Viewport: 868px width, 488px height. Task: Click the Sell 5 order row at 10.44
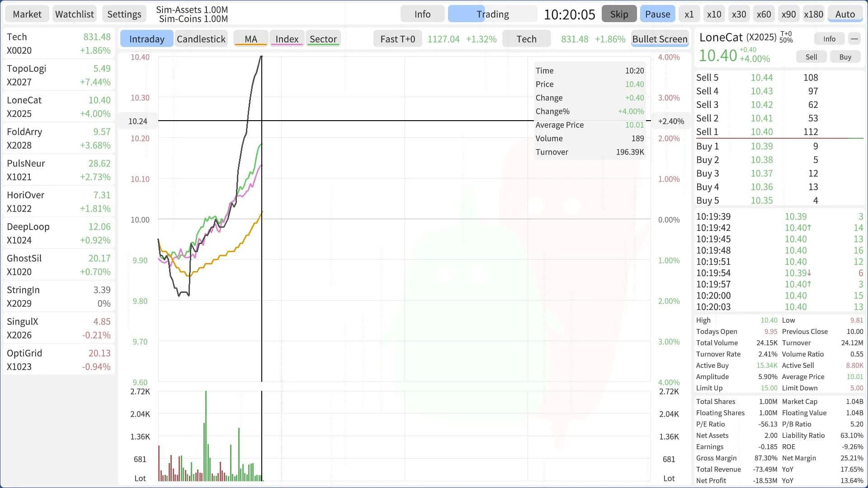779,78
